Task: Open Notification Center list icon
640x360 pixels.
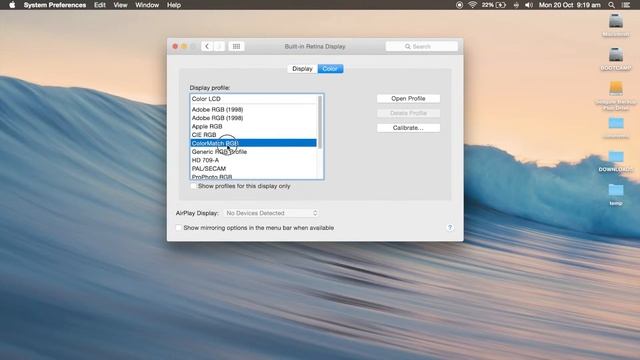Action: pyautogui.click(x=626, y=5)
